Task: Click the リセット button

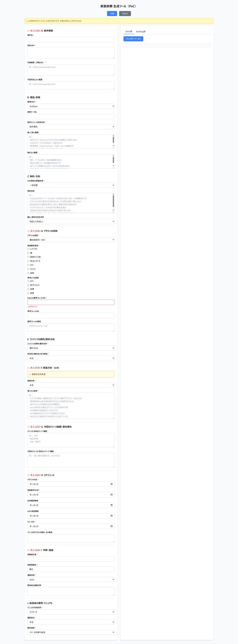Action: 125,14
